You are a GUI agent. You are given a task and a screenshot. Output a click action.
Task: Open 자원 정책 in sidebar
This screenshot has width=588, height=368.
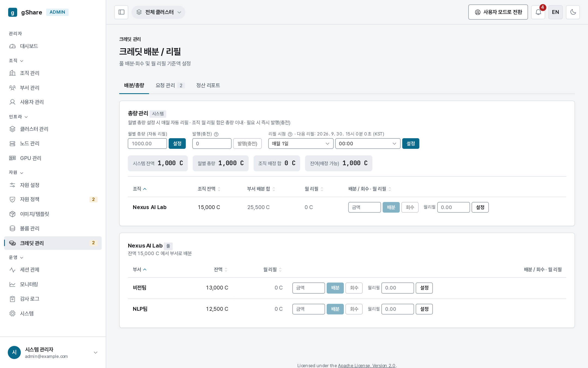(53, 199)
